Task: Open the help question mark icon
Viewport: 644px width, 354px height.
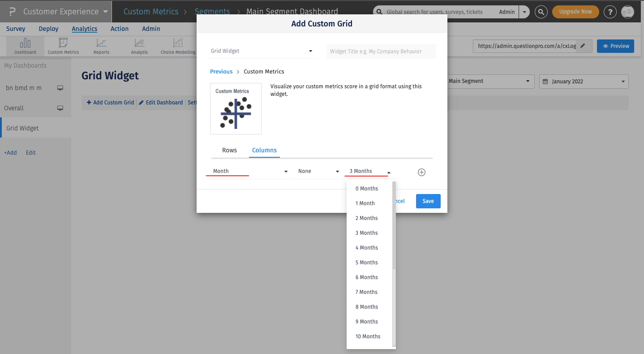Action: click(x=610, y=12)
